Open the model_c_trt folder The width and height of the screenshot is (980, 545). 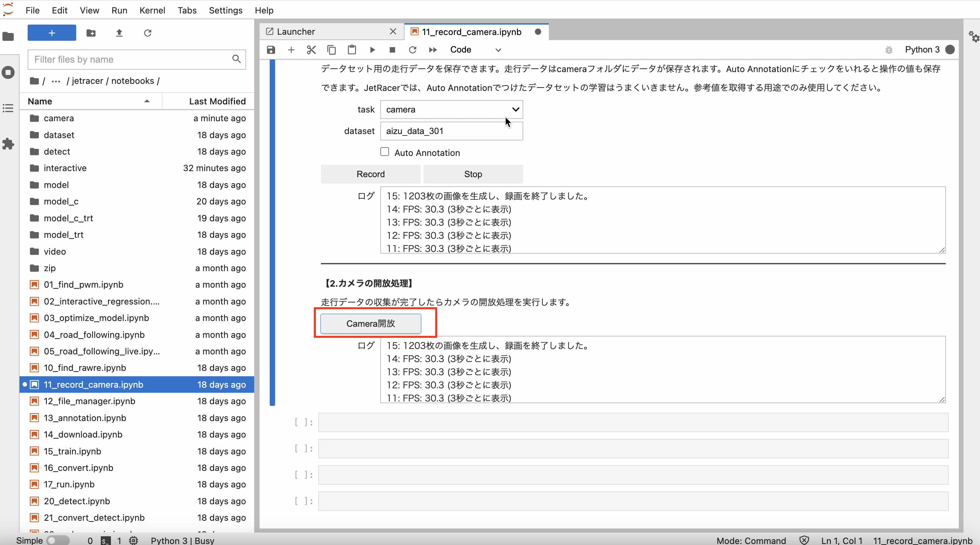point(137,218)
